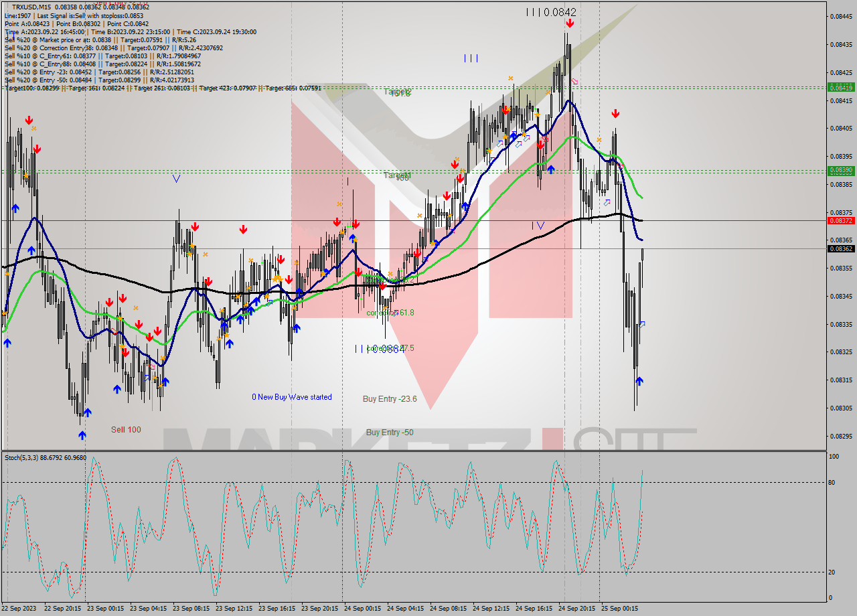Click the 0.08315 price axis label
Image resolution: width=857 pixels, height=616 pixels.
tap(841, 380)
